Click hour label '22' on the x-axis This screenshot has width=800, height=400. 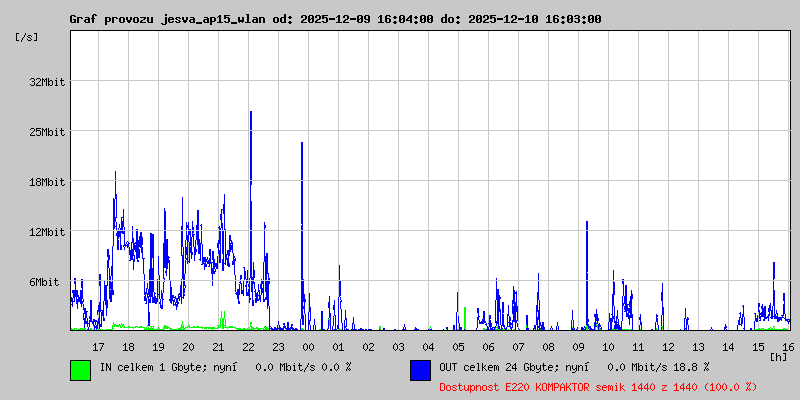248,347
